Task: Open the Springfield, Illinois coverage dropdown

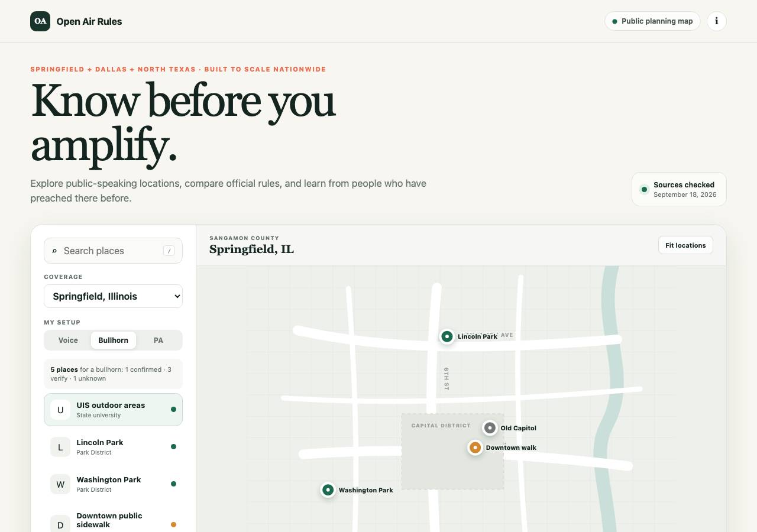Action: [113, 296]
